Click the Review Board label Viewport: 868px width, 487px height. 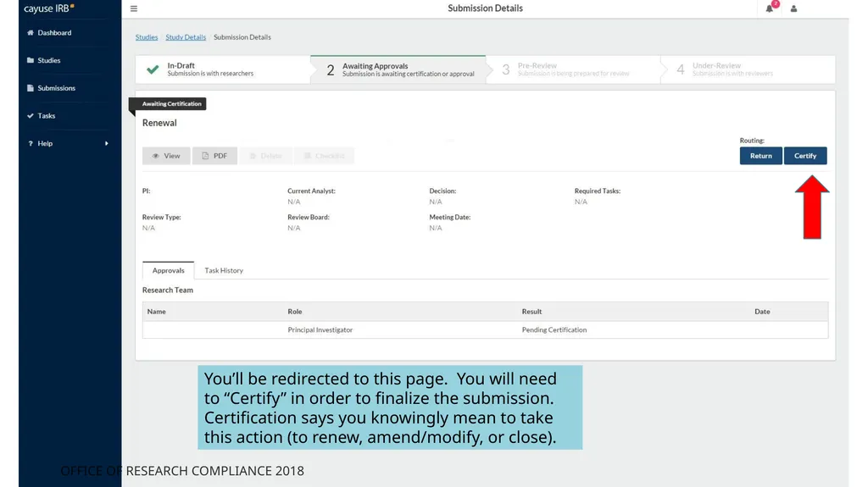point(309,217)
